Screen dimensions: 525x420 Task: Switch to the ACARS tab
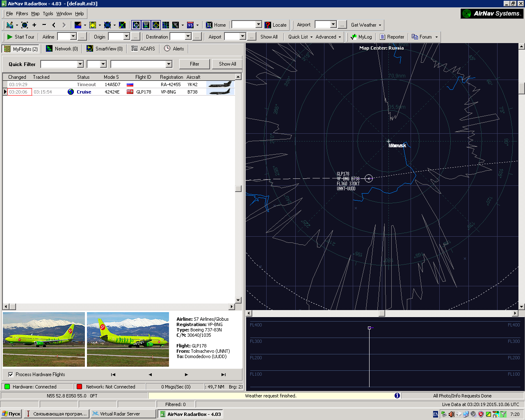(143, 49)
